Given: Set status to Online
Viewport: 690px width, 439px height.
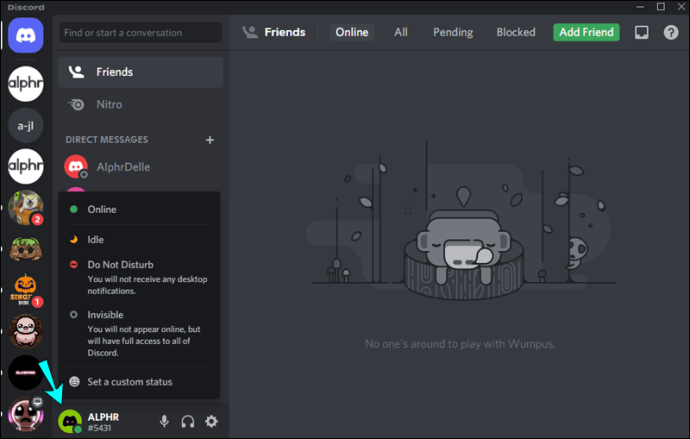Looking at the screenshot, I should (x=139, y=209).
